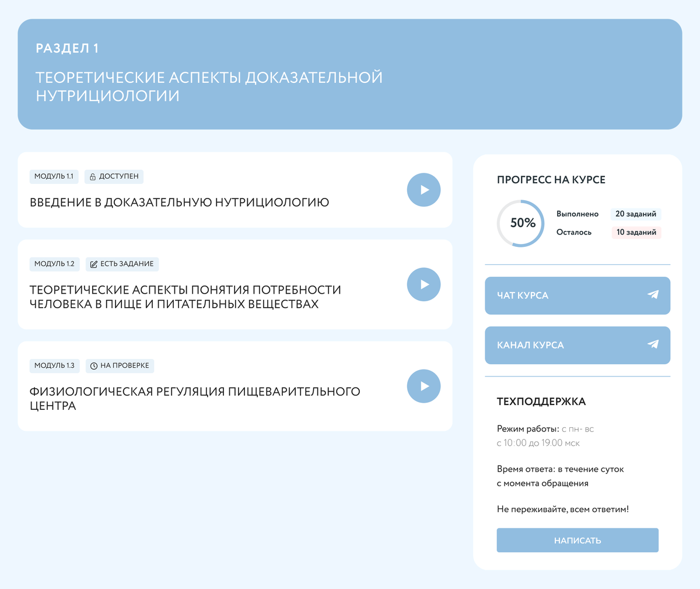Click lock icon in ДОСТУПЕН badge
Viewport: 700px width, 589px height.
93,177
